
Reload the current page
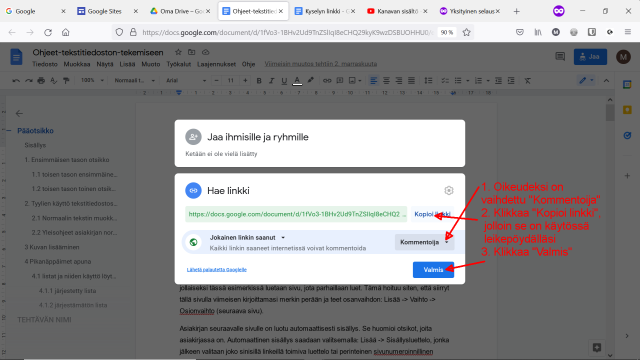coord(48,32)
